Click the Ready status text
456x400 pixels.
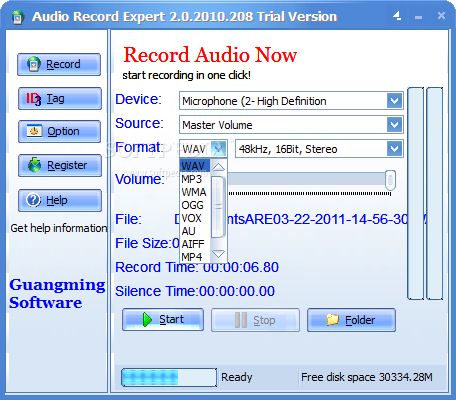(x=237, y=377)
